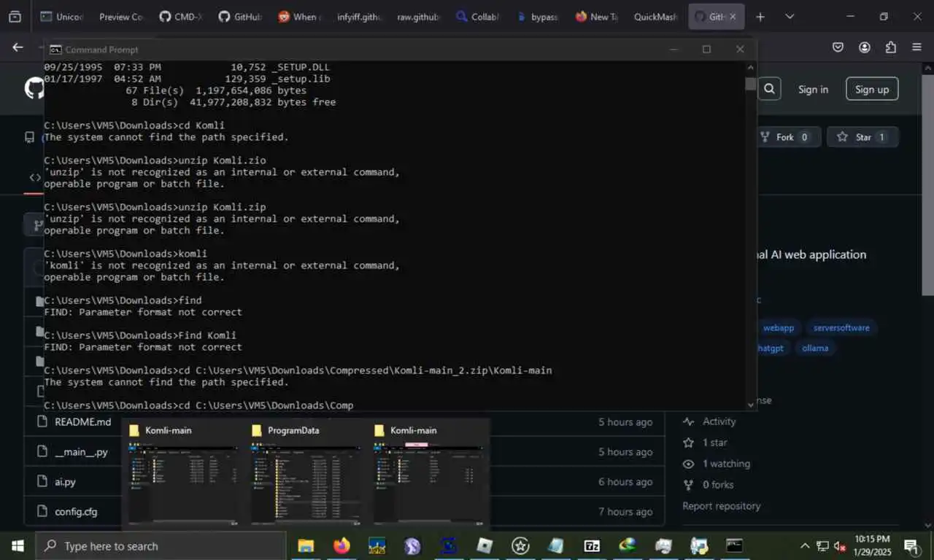Open the first Komli-main window preview
This screenshot has height=560, width=934.
[183, 473]
